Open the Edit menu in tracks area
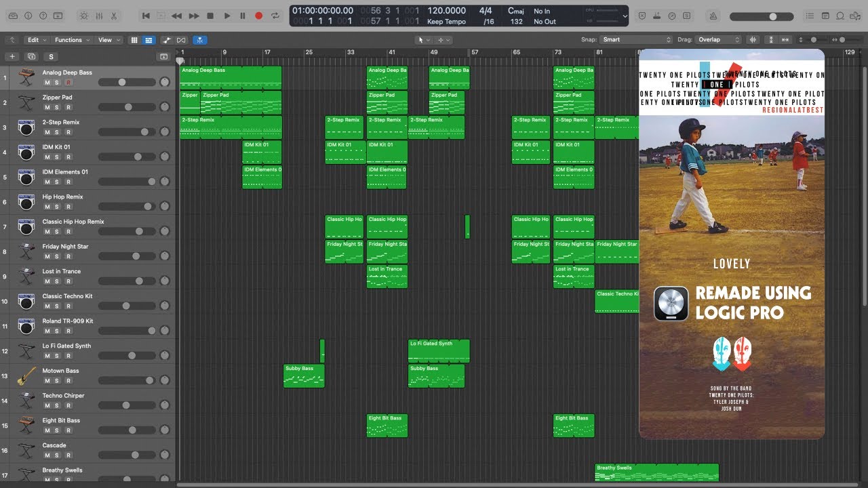This screenshot has height=488, width=868. pyautogui.click(x=36, y=40)
